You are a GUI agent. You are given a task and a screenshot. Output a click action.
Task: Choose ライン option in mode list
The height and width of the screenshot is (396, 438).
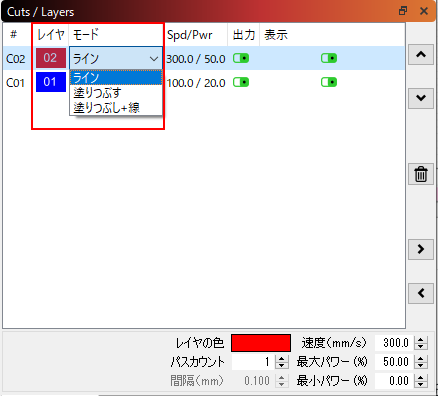[116, 78]
